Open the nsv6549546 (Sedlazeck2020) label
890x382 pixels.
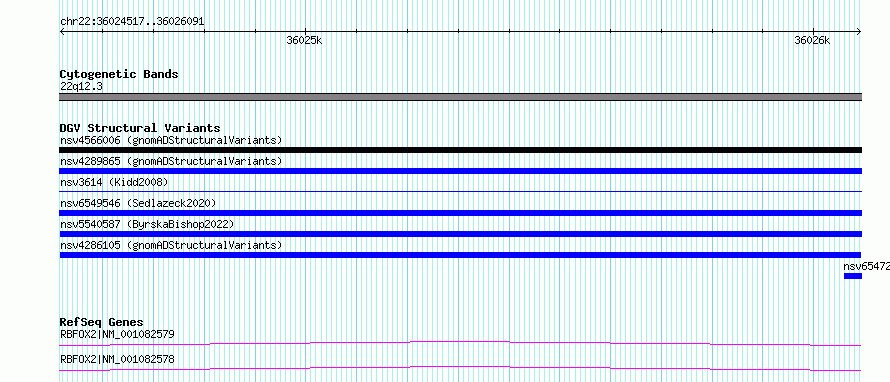pos(138,203)
